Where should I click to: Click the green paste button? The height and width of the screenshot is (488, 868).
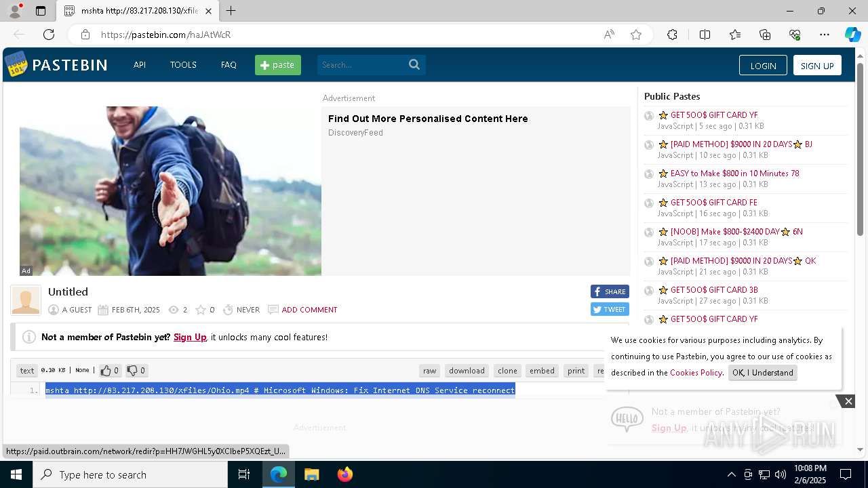[278, 65]
